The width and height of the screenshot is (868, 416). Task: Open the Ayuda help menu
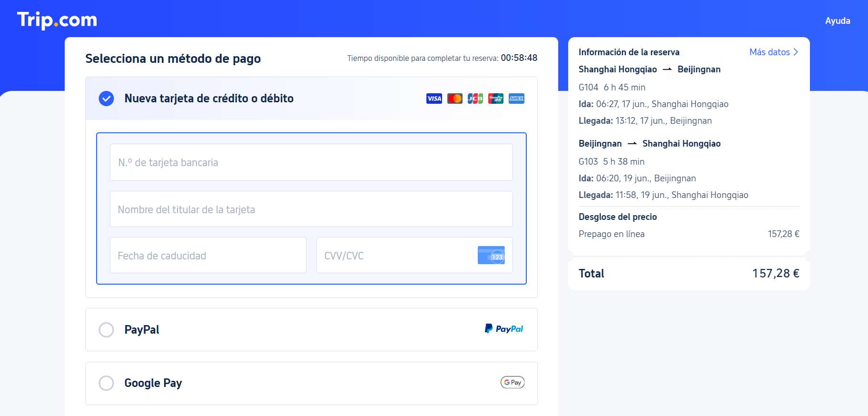tap(837, 21)
